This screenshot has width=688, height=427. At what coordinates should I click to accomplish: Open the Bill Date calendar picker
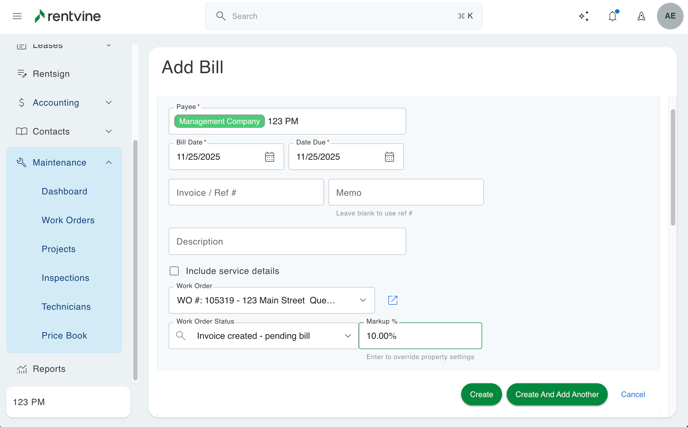pos(269,157)
